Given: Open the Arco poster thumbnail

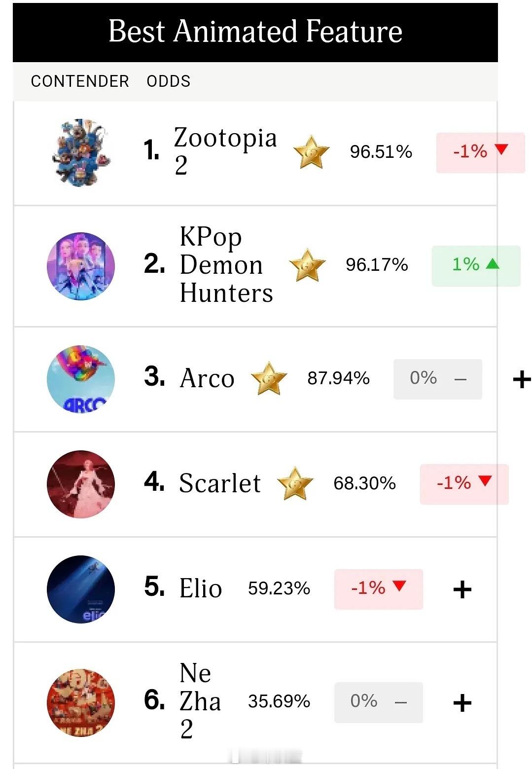Looking at the screenshot, I should [x=81, y=379].
